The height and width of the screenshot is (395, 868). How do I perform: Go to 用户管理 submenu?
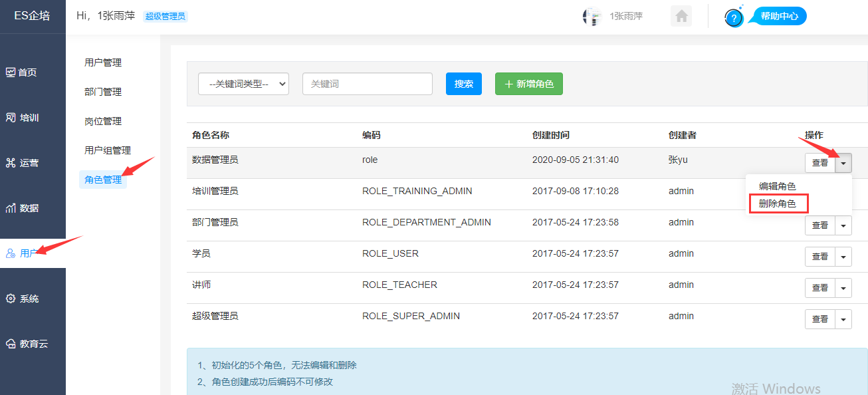coord(103,63)
